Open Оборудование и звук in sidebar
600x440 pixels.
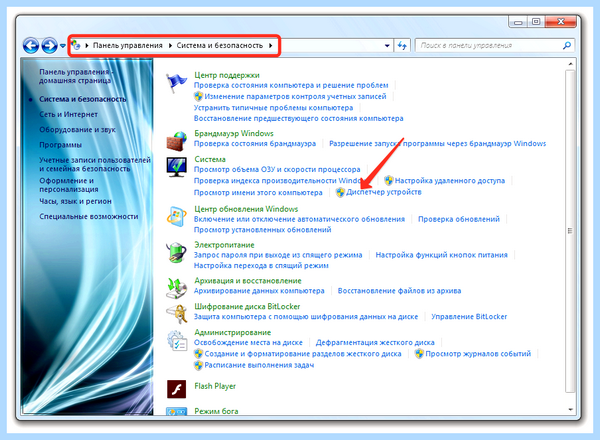77,130
